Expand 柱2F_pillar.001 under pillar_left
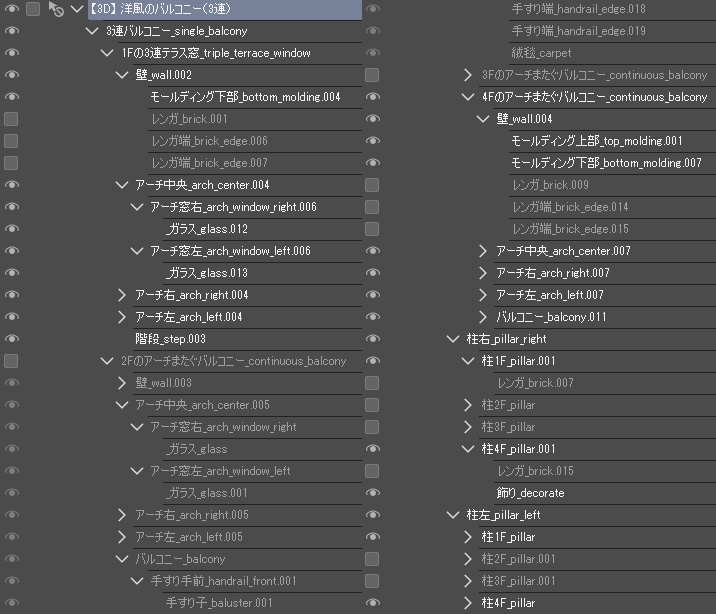 [468, 559]
